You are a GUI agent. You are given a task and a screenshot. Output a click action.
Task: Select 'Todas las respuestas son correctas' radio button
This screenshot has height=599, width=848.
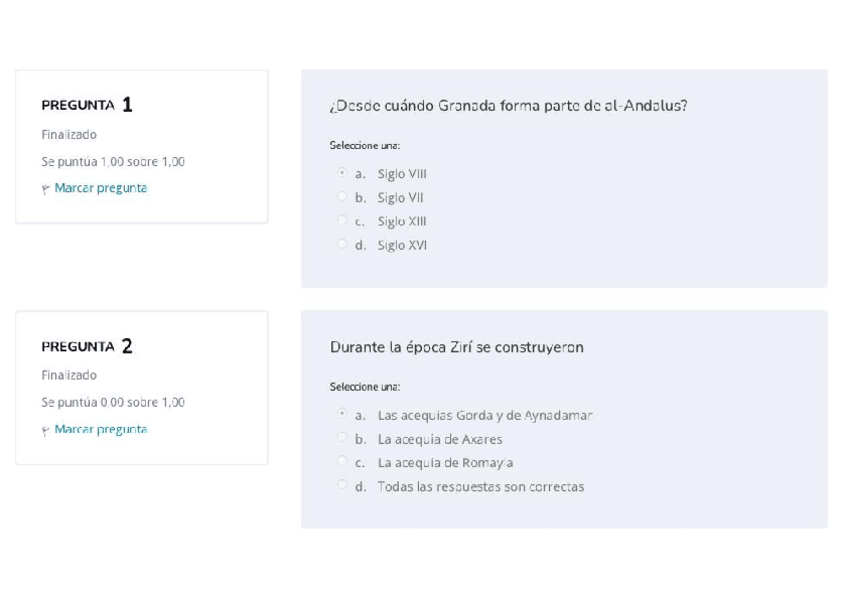click(342, 486)
